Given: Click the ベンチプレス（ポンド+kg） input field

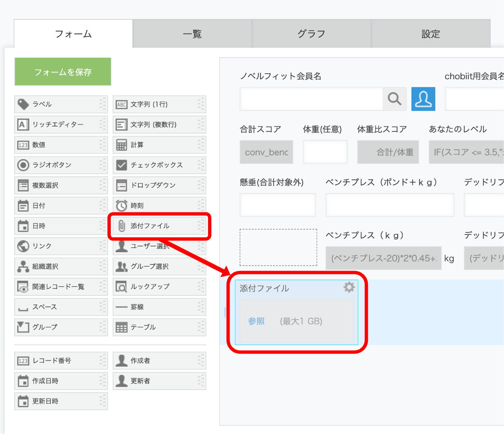Looking at the screenshot, I should pyautogui.click(x=390, y=205).
